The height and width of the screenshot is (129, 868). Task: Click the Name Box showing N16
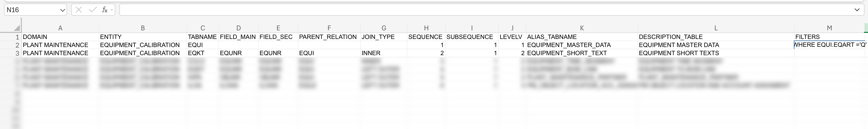(32, 10)
